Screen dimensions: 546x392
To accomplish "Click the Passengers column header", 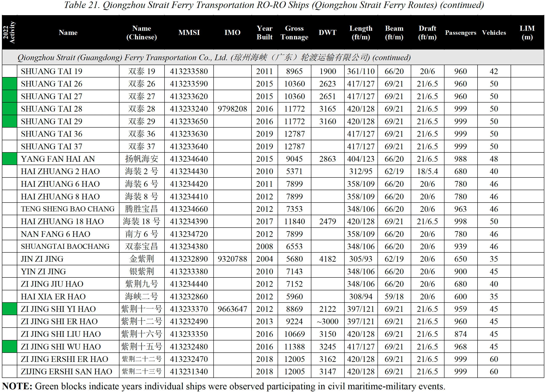I will click(460, 32).
